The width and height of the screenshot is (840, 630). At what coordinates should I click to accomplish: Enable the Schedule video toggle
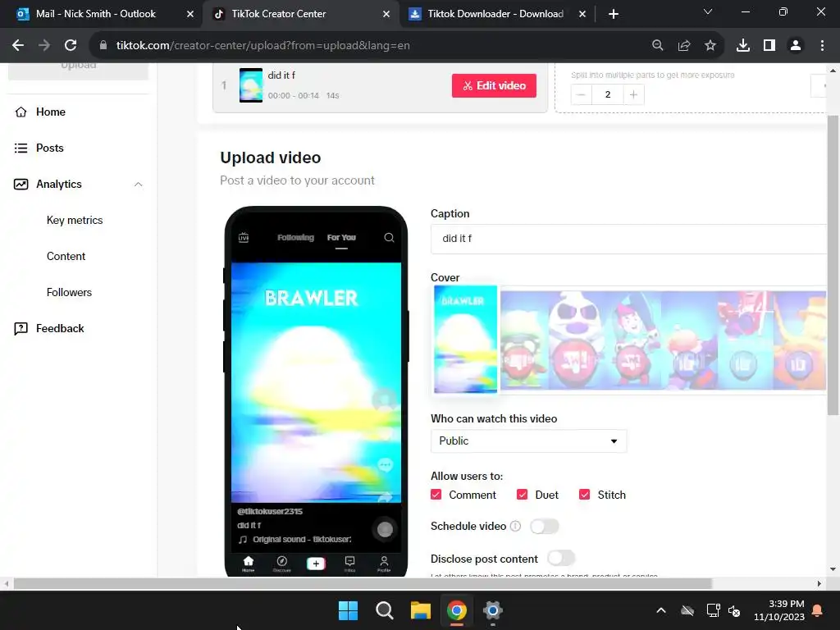[x=545, y=527]
